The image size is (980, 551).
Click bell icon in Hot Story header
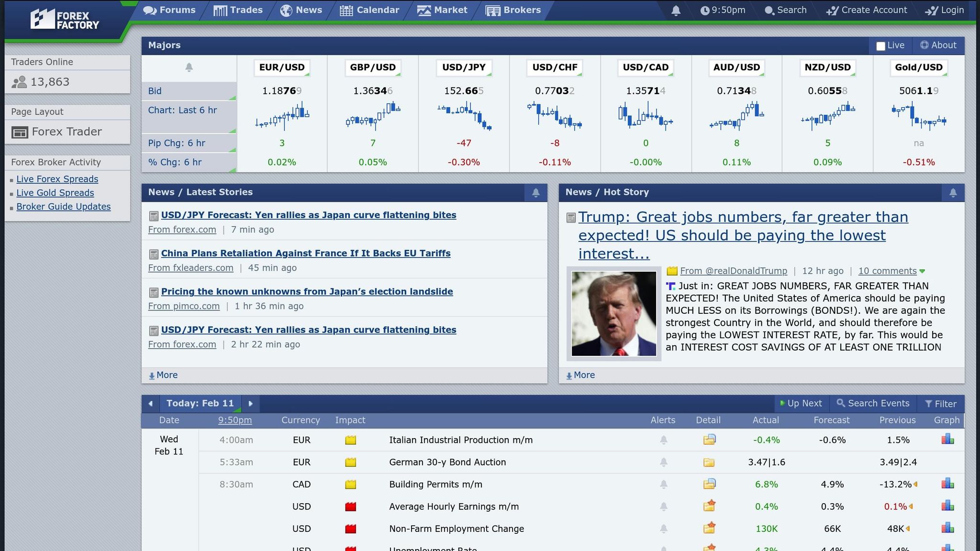[x=953, y=192]
